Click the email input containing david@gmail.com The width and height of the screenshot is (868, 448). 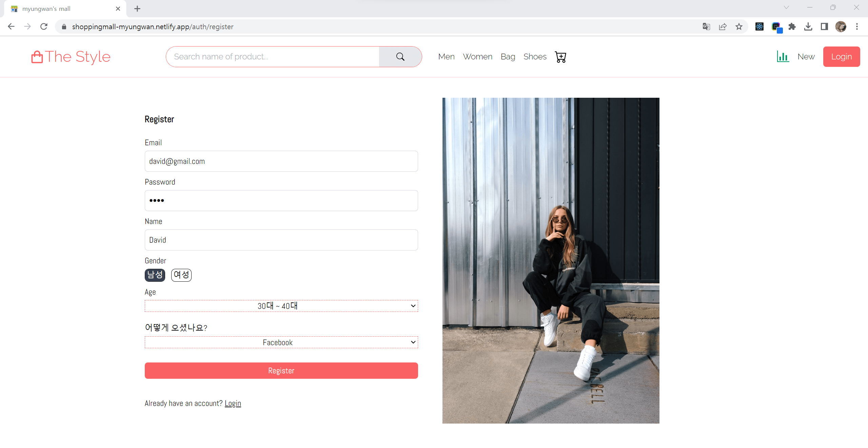281,161
